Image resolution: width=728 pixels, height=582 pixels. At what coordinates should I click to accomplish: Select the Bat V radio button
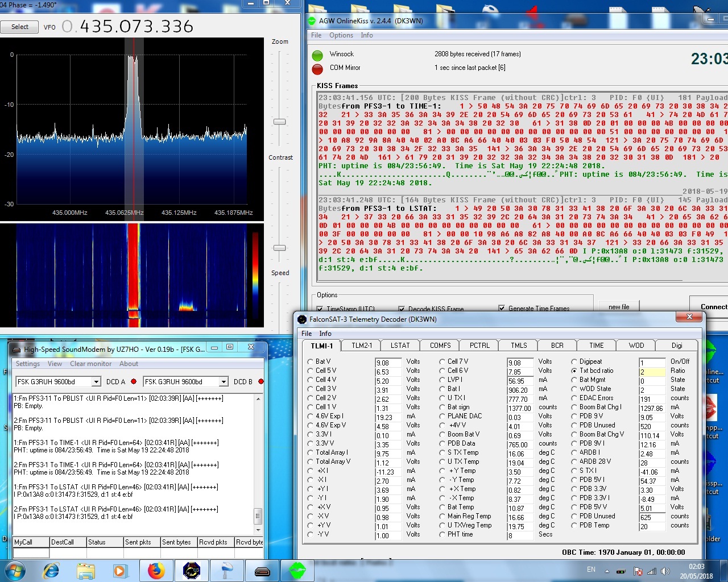click(311, 361)
